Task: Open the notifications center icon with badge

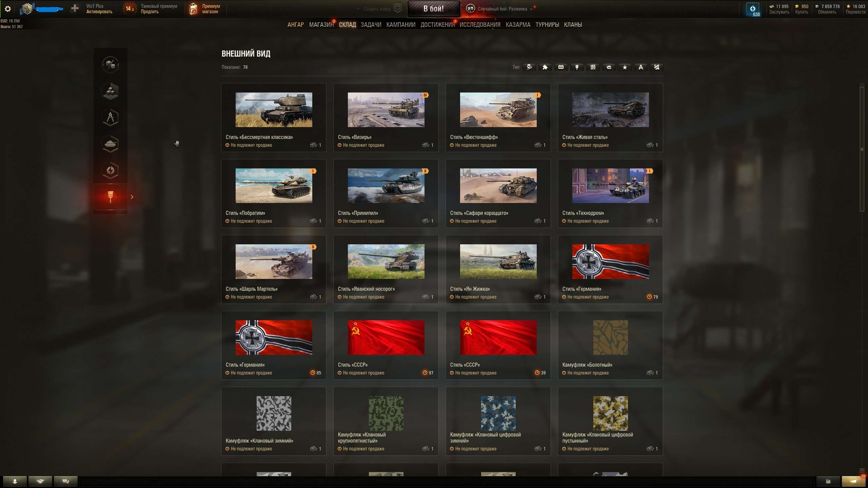Action: [x=854, y=481]
